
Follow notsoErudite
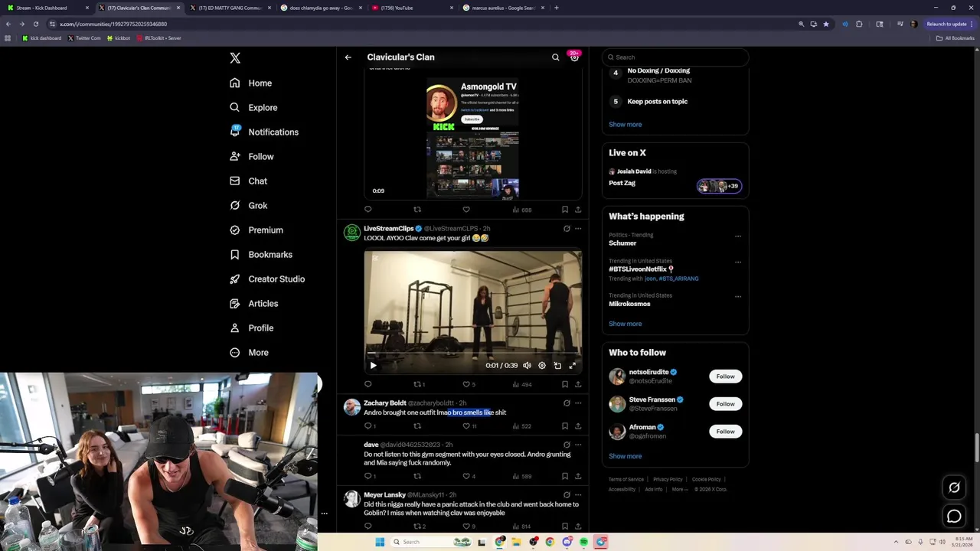point(725,377)
